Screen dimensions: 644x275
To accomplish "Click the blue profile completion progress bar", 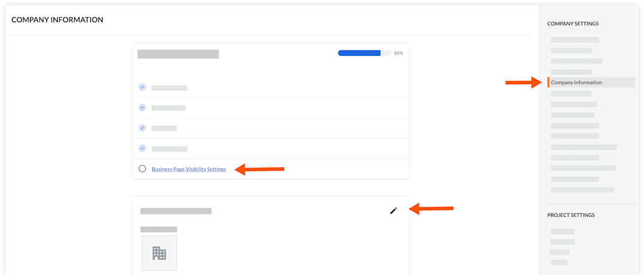I will (360, 53).
